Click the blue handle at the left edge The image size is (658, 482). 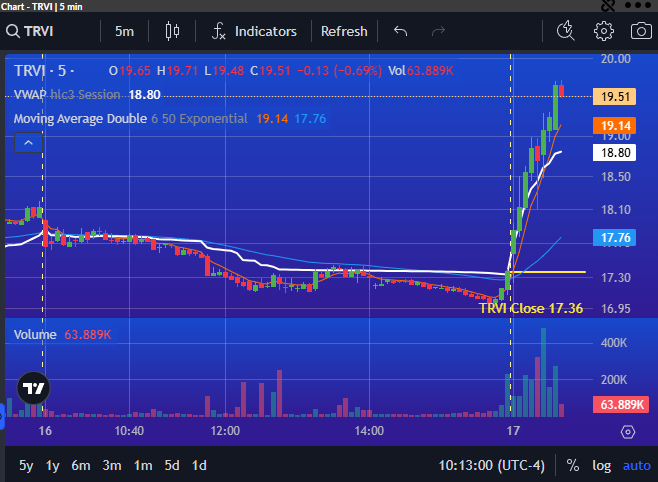pyautogui.click(x=2, y=417)
